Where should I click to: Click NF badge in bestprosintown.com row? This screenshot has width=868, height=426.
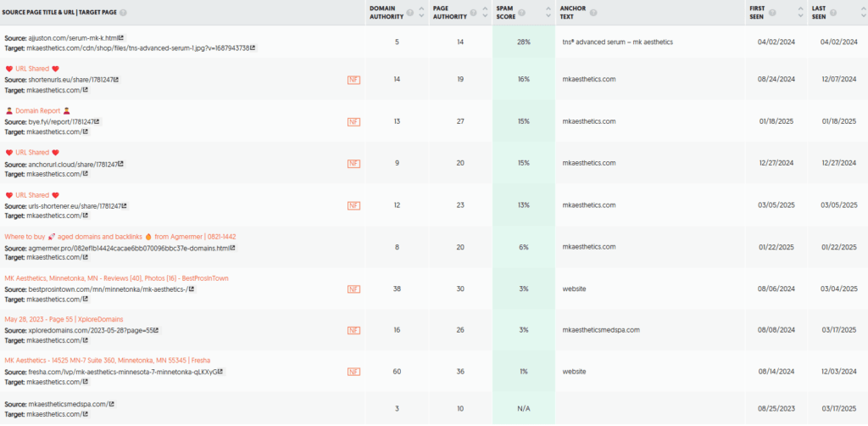[x=353, y=289]
